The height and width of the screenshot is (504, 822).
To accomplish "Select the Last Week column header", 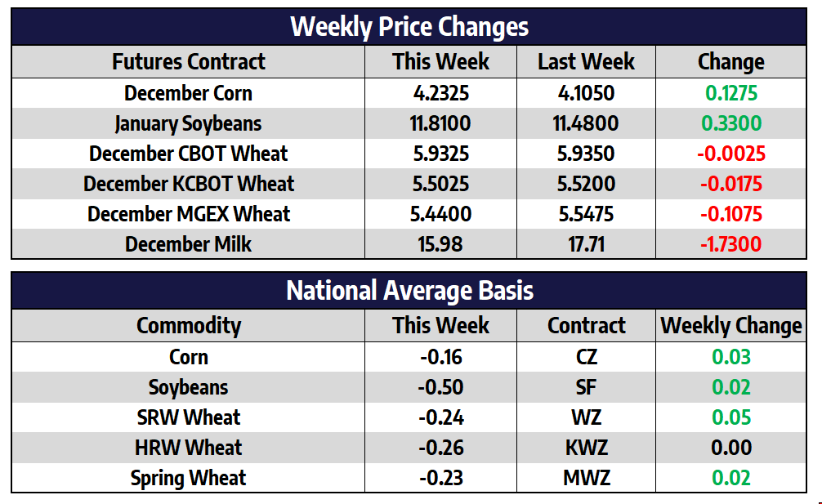I will pos(586,62).
